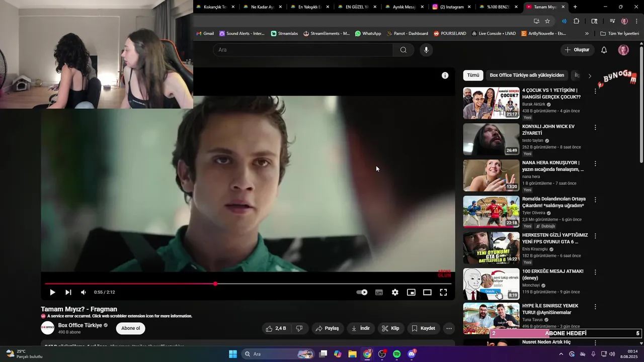Image resolution: width=644 pixels, height=362 pixels.
Task: Open WhatsApp bookmark
Action: click(368, 34)
